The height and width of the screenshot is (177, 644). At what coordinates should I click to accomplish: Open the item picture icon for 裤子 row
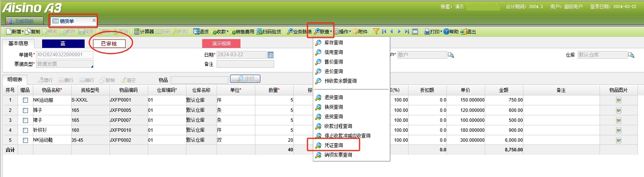click(619, 110)
